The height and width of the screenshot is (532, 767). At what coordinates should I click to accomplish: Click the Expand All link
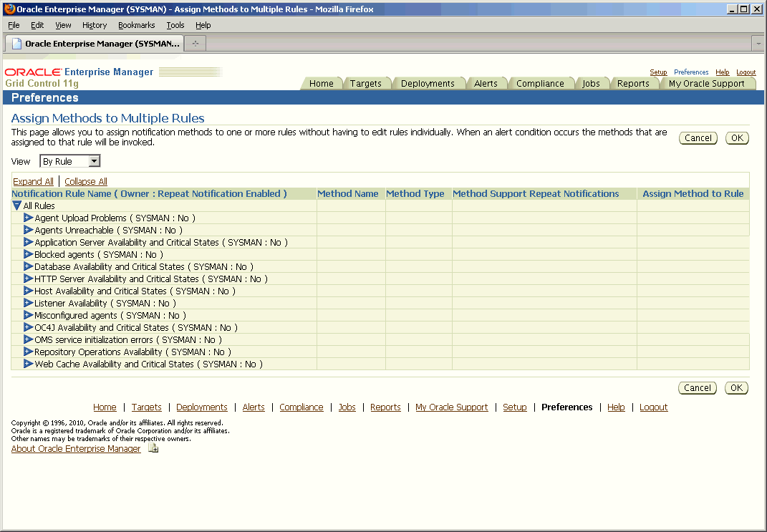tap(33, 181)
